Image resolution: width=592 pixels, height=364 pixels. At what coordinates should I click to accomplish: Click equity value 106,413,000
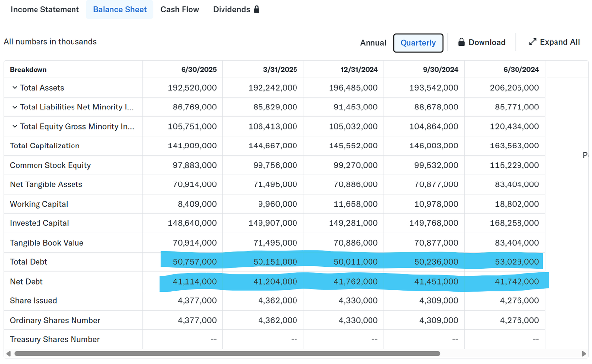[273, 126]
